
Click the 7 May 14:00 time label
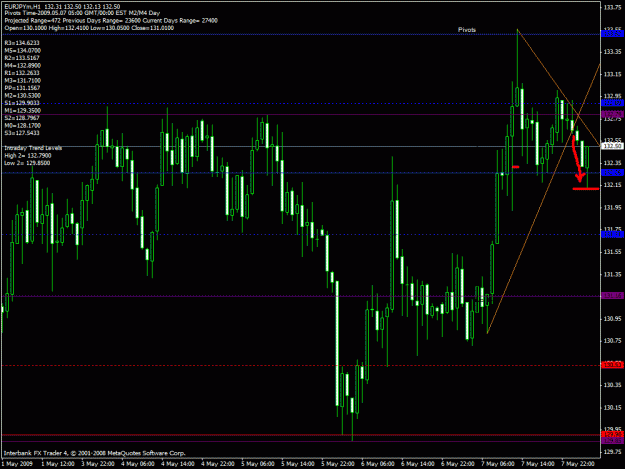[x=538, y=464]
